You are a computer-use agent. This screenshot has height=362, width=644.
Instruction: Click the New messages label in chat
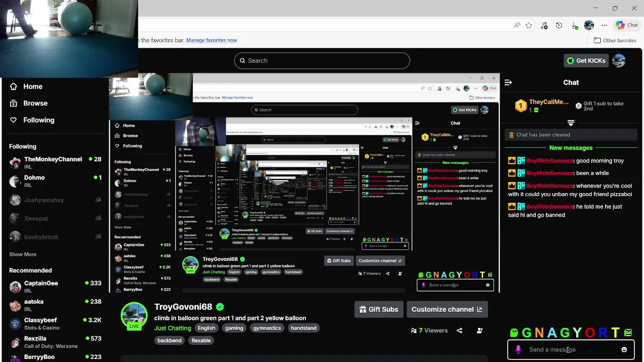pyautogui.click(x=571, y=148)
